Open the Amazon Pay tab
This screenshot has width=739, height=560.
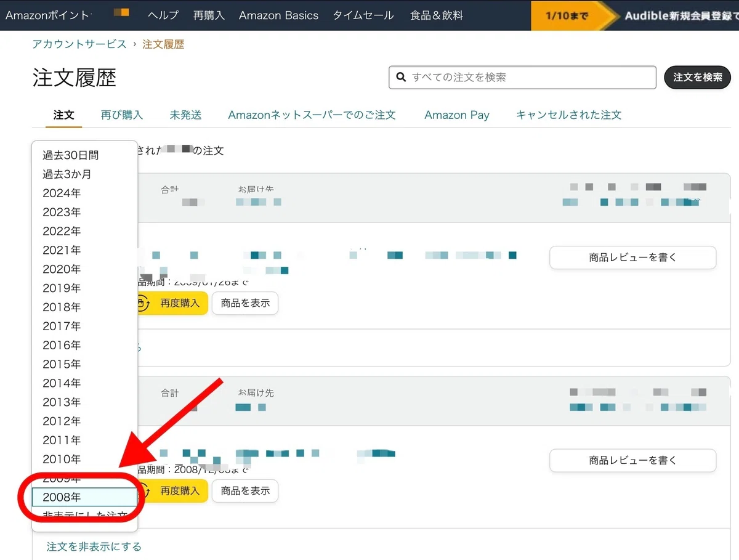457,115
